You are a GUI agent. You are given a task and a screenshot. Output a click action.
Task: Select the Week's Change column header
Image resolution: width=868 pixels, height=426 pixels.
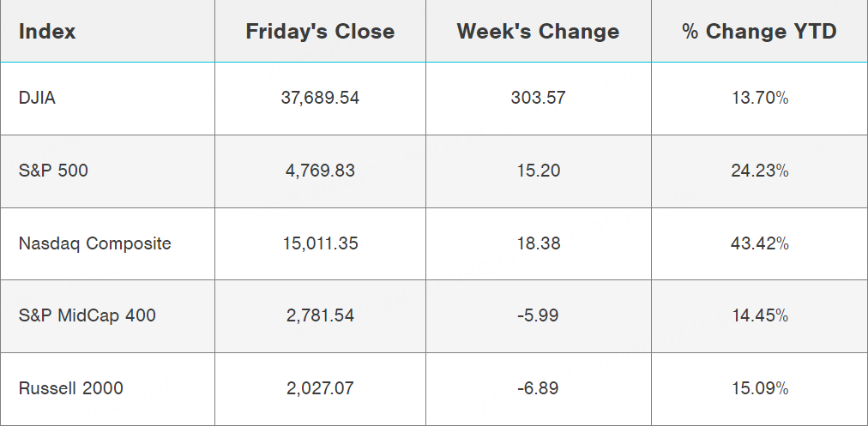click(x=538, y=32)
